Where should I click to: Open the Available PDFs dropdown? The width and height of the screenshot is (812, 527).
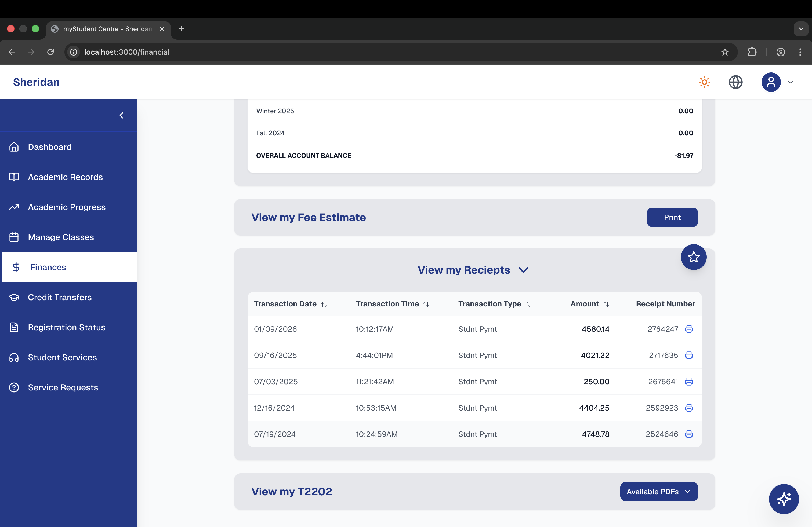tap(658, 491)
